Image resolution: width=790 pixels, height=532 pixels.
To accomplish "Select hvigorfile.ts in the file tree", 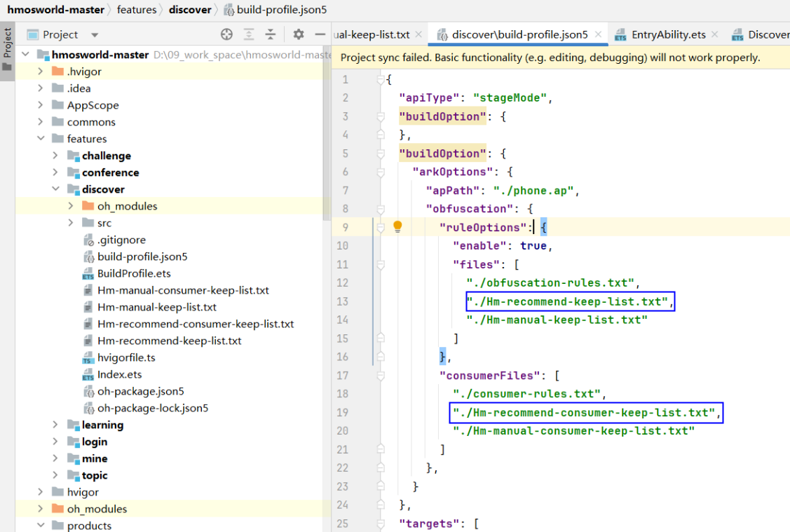I will 126,357.
